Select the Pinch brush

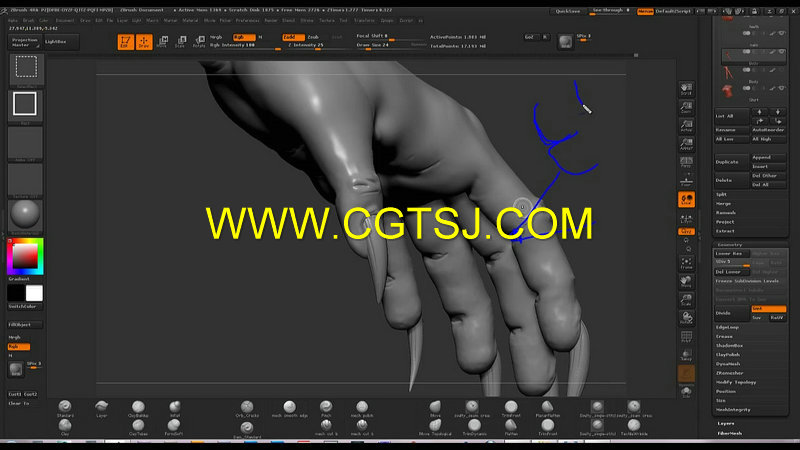tap(326, 409)
